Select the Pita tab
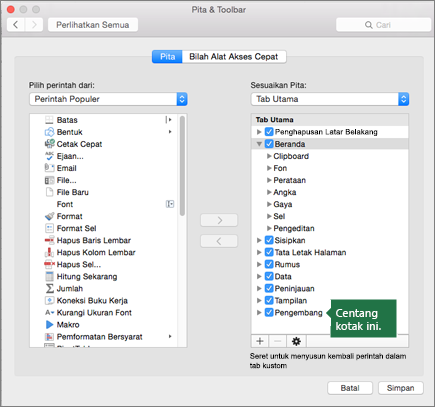Viewport: 435px width, 407px height. pos(167,57)
